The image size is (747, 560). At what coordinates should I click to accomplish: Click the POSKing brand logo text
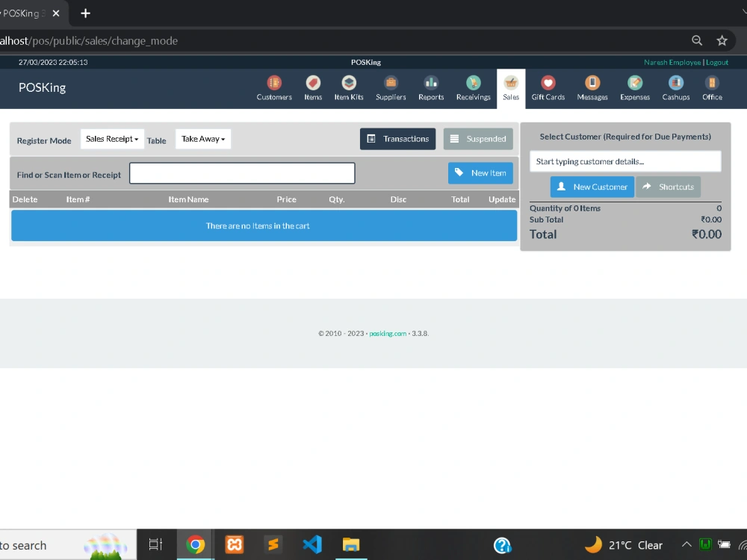click(42, 87)
